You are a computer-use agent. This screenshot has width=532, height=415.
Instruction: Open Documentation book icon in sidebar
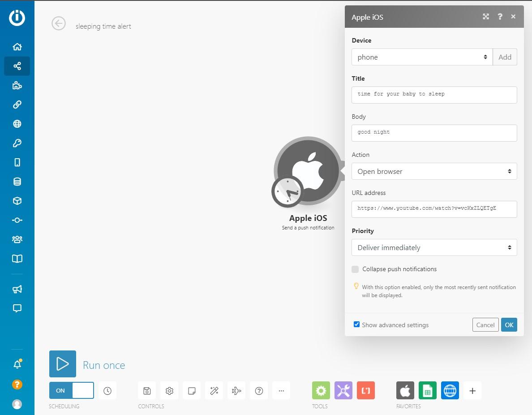click(x=17, y=259)
